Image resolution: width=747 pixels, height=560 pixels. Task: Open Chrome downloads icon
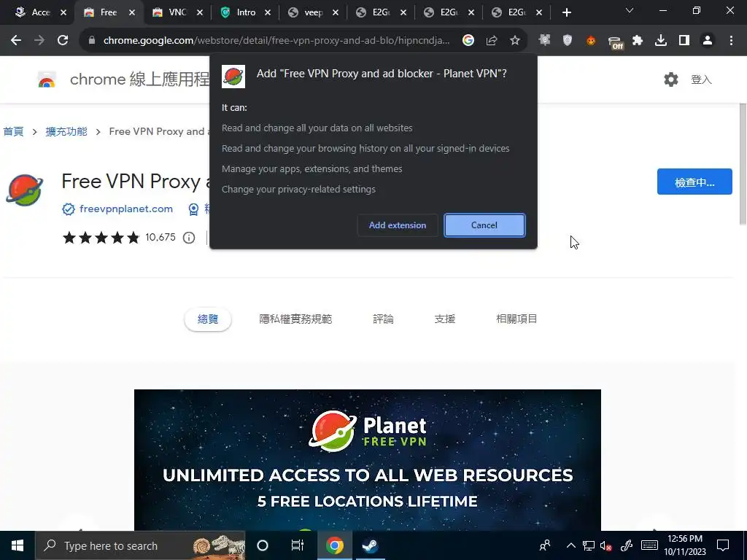click(x=661, y=41)
